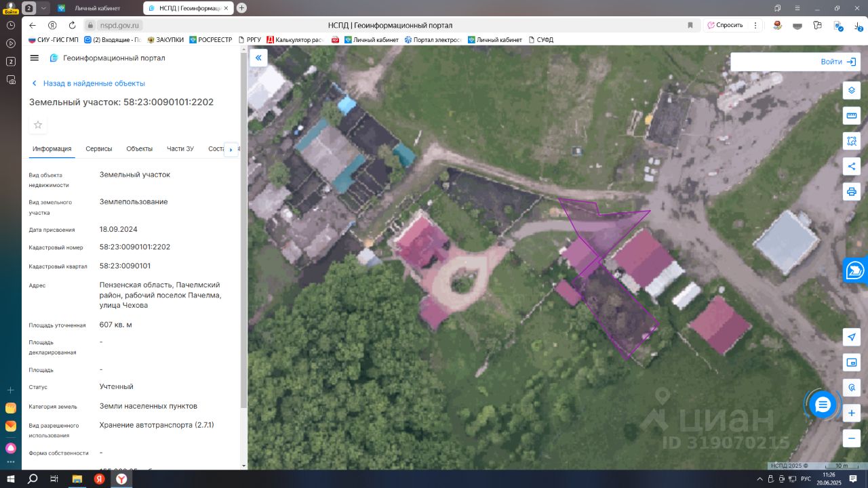Open the portal hamburger menu

(x=35, y=58)
